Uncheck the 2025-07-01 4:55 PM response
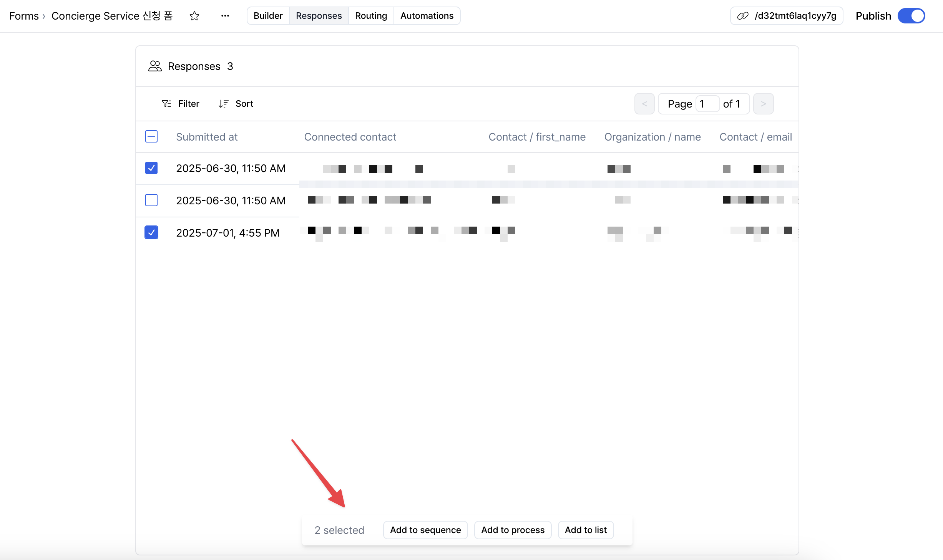This screenshot has width=943, height=560. [151, 232]
